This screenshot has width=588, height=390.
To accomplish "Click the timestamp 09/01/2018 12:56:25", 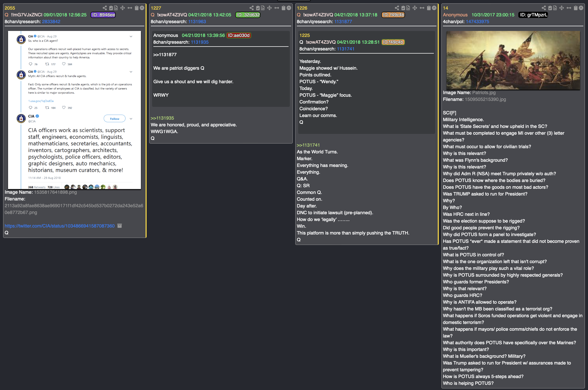I will 65,15.
